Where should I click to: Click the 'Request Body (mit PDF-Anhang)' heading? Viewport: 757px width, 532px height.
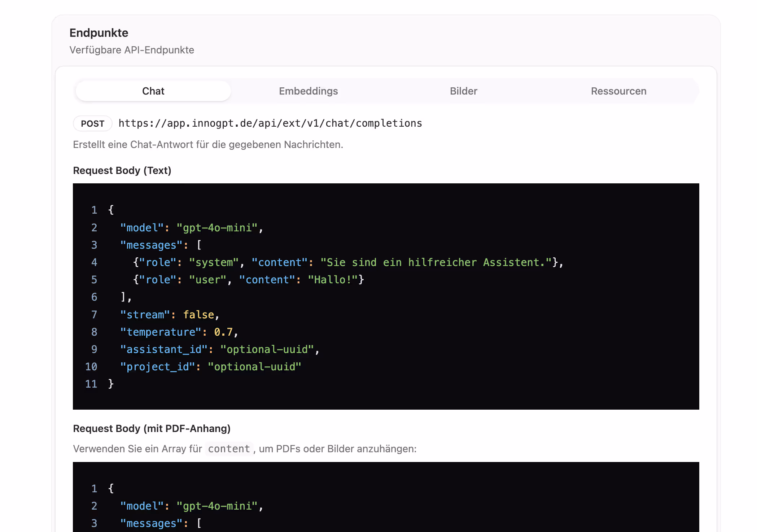[152, 428]
